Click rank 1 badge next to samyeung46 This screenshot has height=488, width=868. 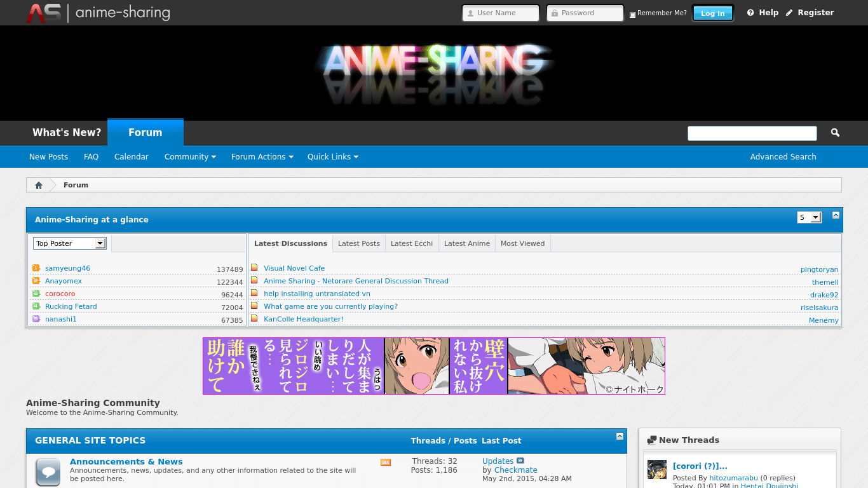(36, 268)
